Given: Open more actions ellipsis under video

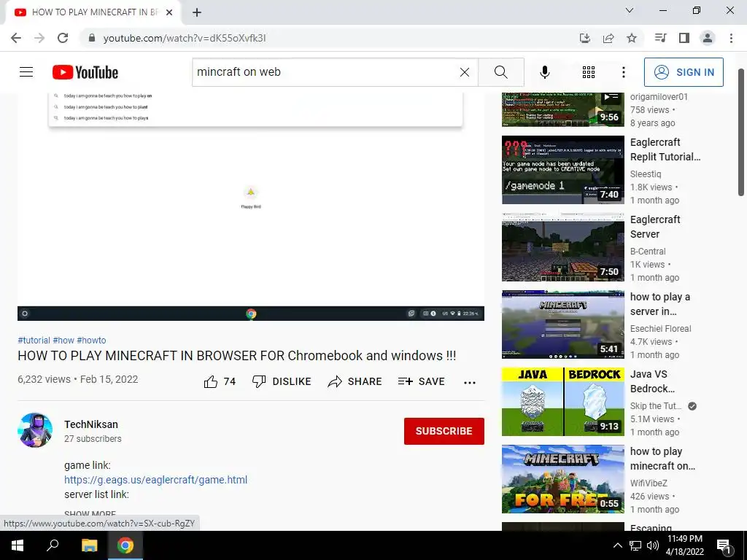Looking at the screenshot, I should (x=470, y=382).
